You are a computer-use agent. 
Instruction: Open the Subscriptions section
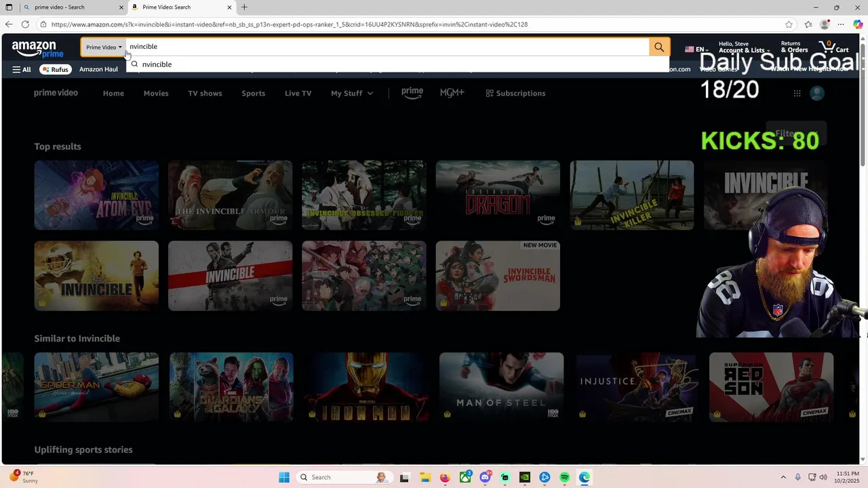click(x=515, y=93)
